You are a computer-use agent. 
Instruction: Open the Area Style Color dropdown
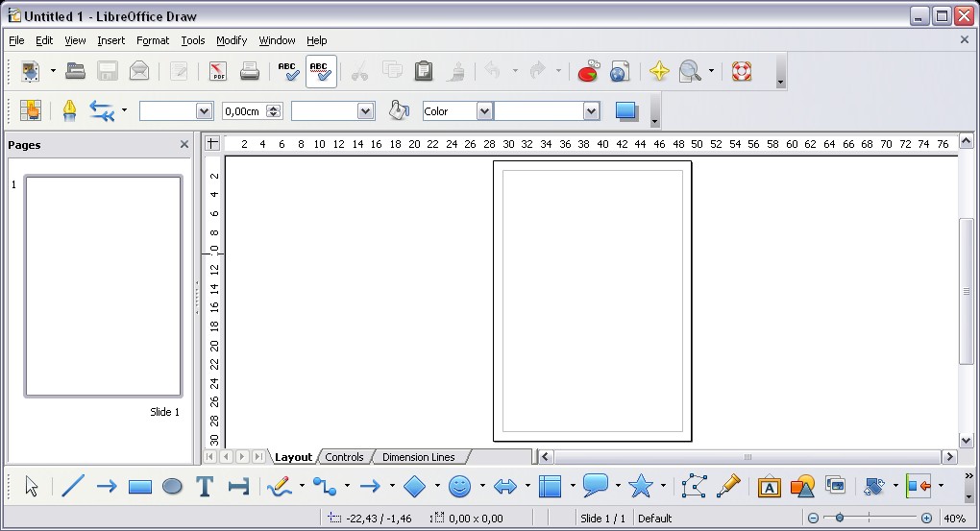coord(484,111)
